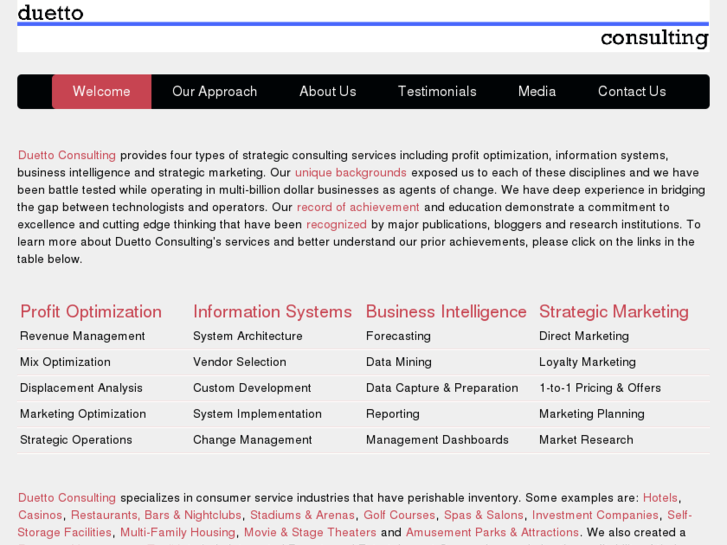Click the consulting logo text
Viewport: 727px width, 545px height.
tap(655, 38)
